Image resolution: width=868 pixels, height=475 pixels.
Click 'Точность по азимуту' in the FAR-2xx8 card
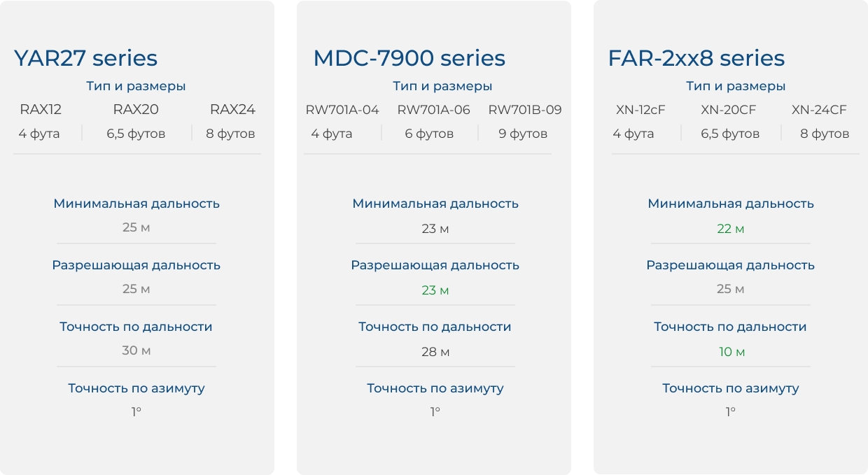coord(730,388)
